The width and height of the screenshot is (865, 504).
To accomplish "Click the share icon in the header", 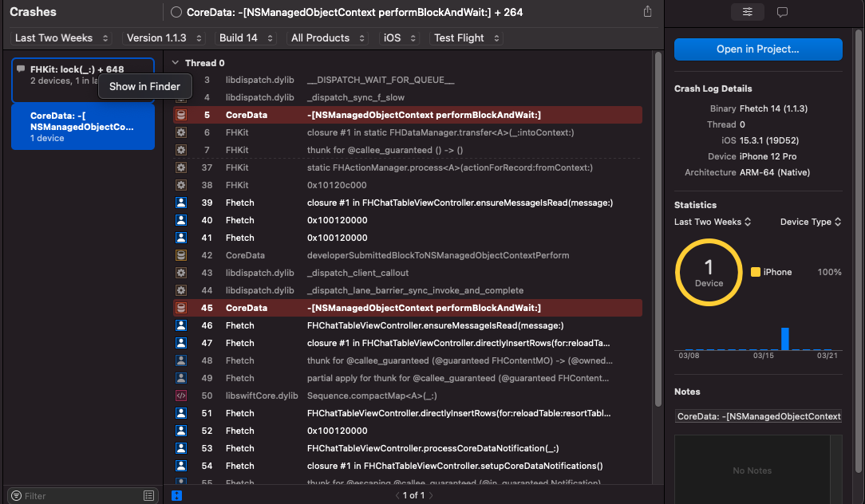I will pyautogui.click(x=647, y=12).
